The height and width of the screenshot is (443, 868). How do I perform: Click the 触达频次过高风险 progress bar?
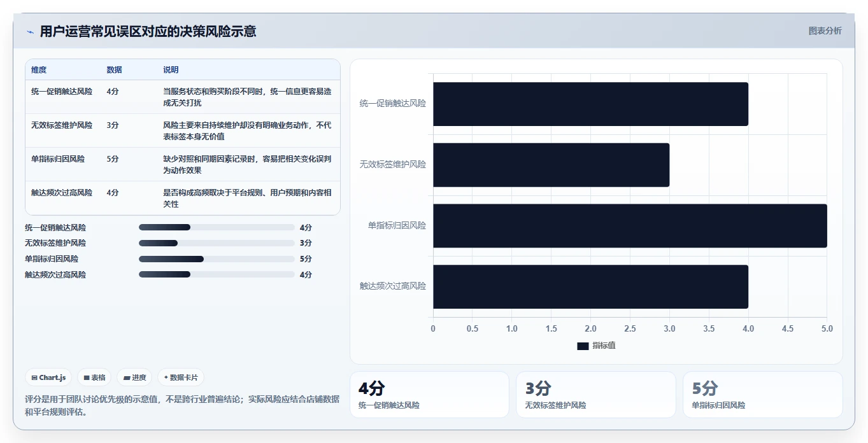coord(217,274)
